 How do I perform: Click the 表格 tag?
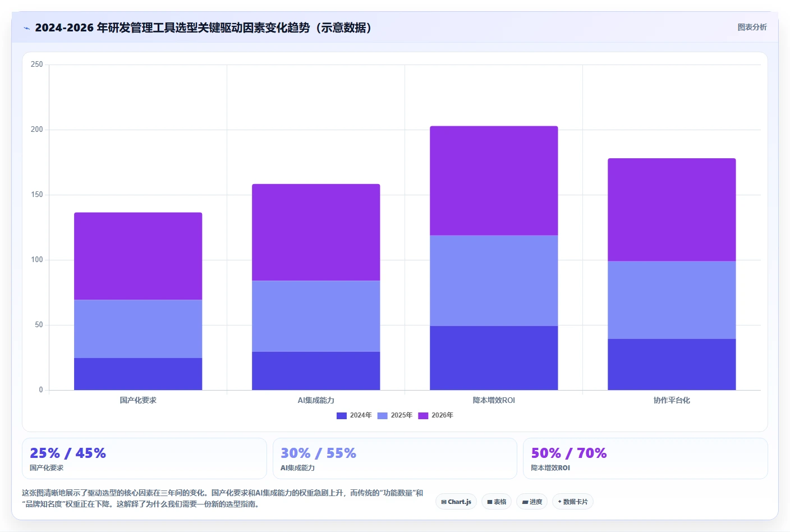coord(497,502)
